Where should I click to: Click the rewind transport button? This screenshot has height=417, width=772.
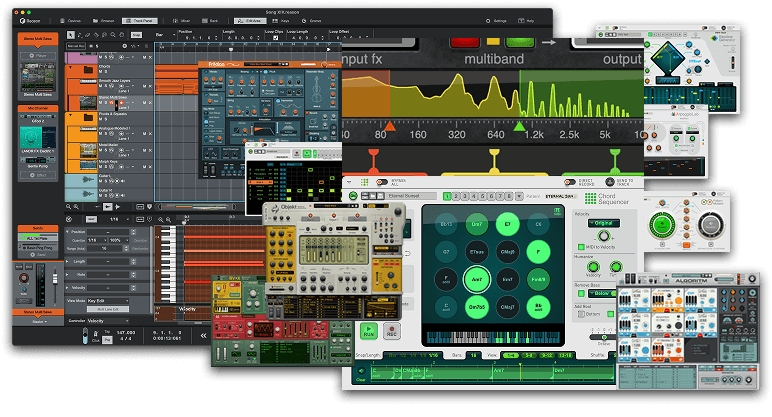click(203, 335)
